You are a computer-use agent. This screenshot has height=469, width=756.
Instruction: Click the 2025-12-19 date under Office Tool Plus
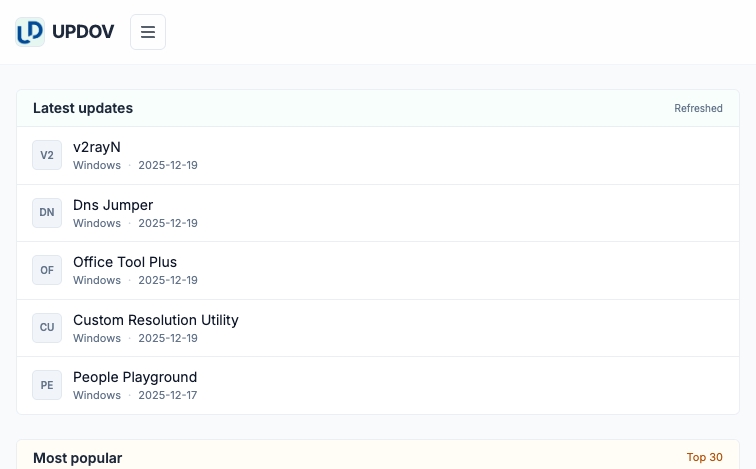click(168, 280)
